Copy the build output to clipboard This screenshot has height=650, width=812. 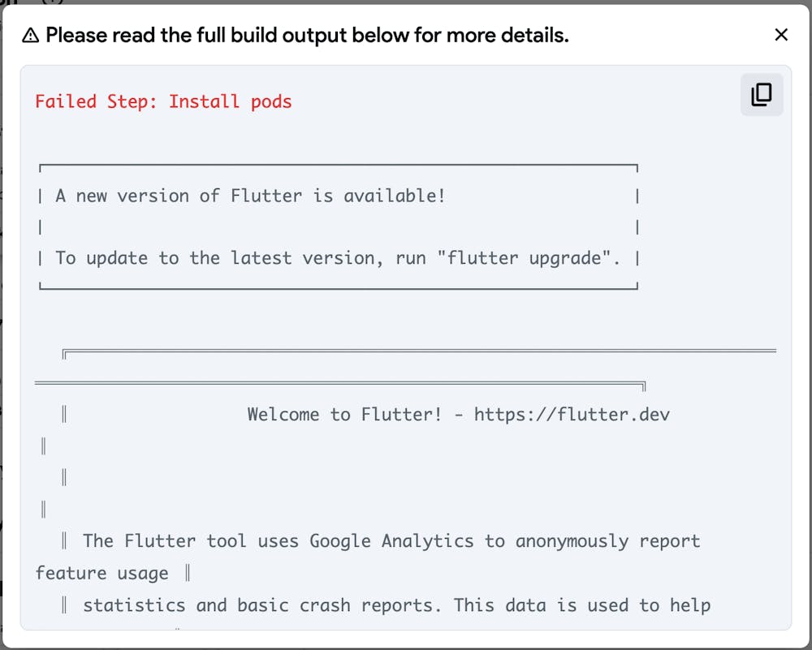pos(761,95)
